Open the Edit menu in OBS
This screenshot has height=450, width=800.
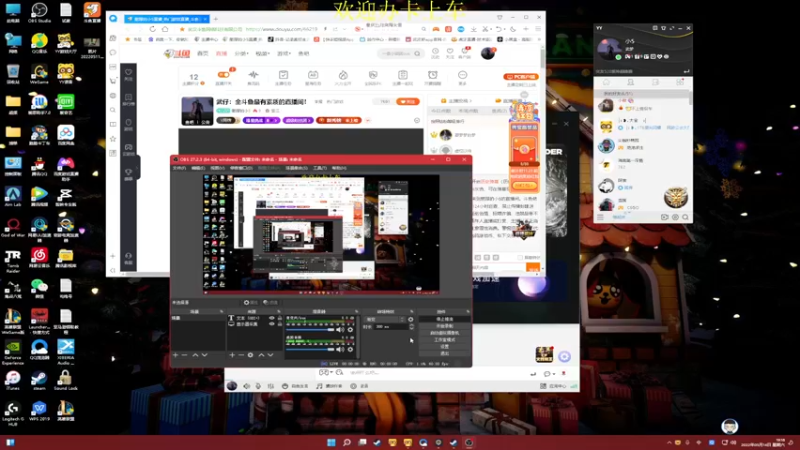[198, 168]
